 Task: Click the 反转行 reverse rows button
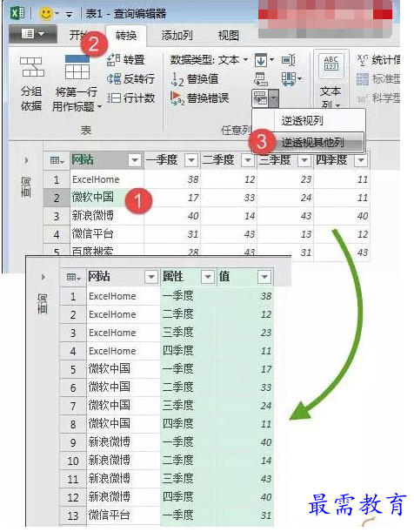click(x=130, y=78)
